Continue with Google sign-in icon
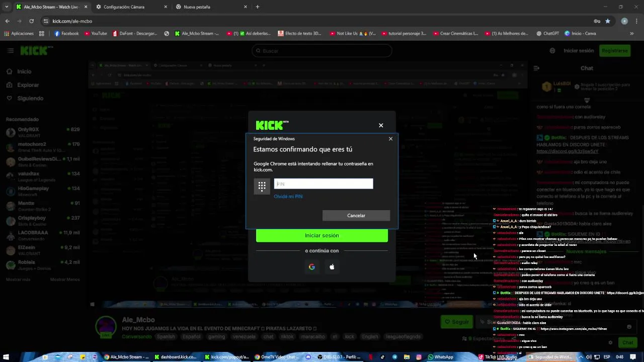 pyautogui.click(x=312, y=267)
